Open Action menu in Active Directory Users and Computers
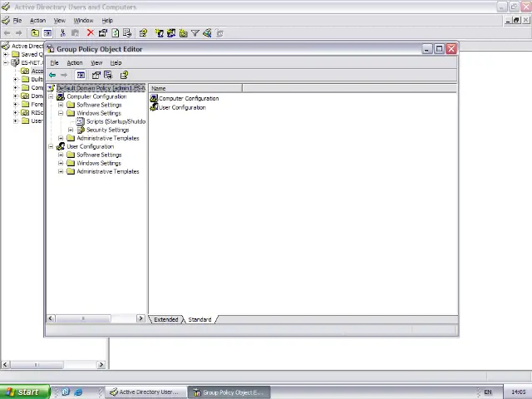 tap(37, 20)
